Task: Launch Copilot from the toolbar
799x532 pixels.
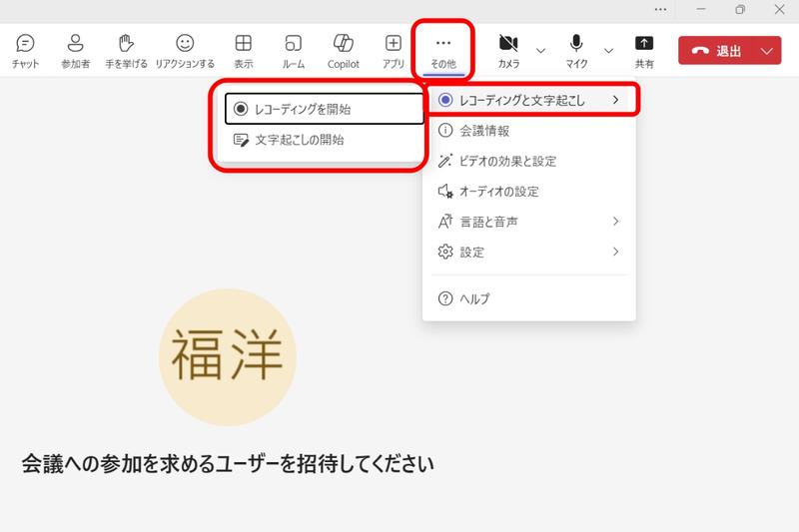Action: coord(343,51)
